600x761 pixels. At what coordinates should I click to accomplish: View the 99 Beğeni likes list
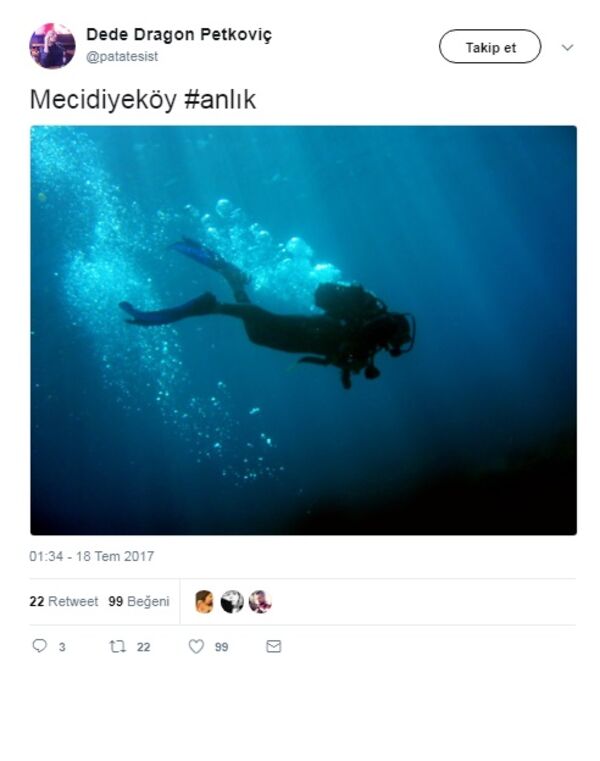[x=139, y=601]
